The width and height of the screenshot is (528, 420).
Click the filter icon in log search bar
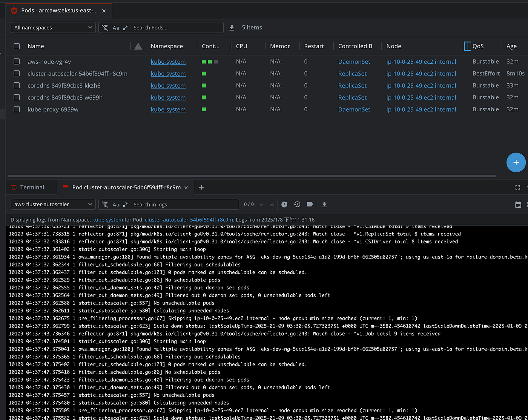tap(105, 205)
